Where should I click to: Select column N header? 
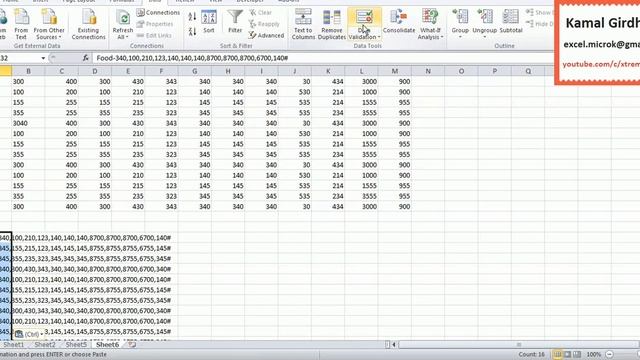click(428, 71)
